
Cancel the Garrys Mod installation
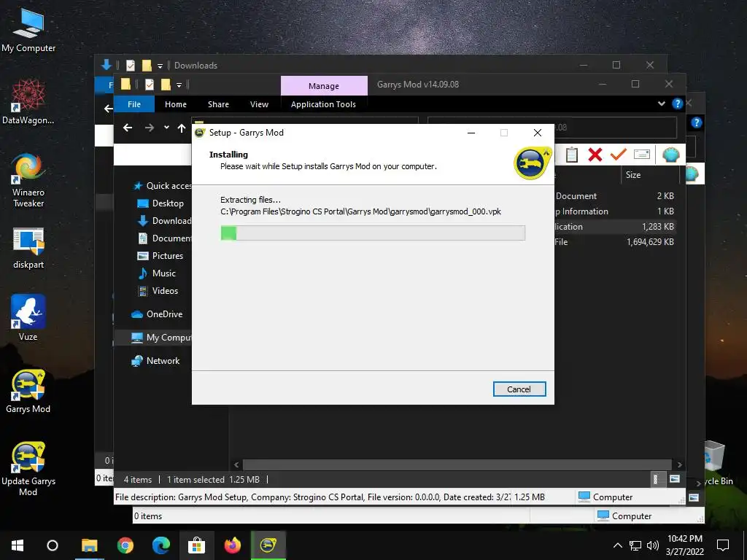519,389
